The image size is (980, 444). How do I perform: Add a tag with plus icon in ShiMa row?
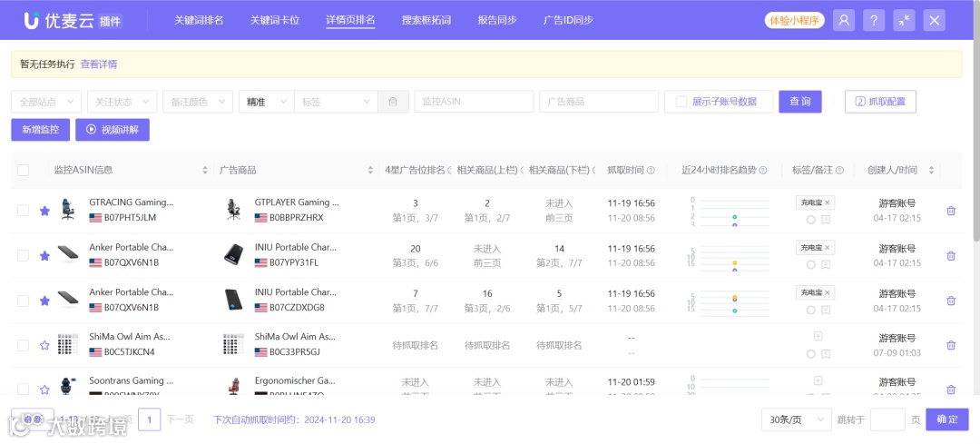tap(818, 336)
